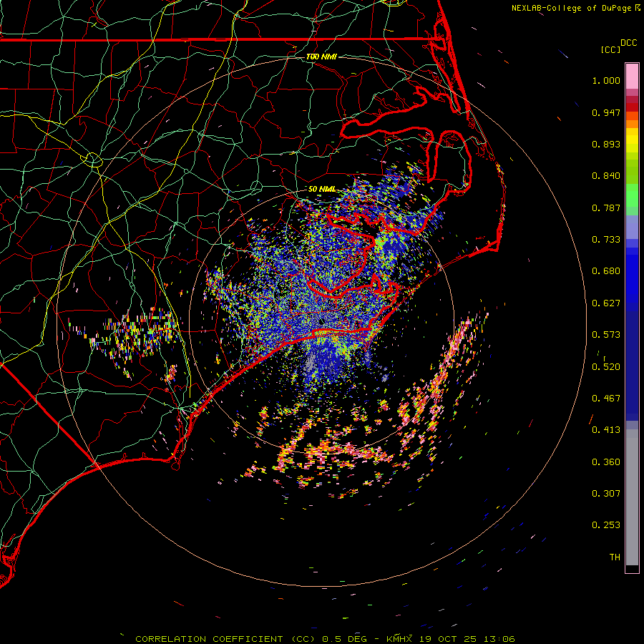Image resolution: width=644 pixels, height=644 pixels.
Task: Click the 0.947 scale label
Action: click(606, 112)
